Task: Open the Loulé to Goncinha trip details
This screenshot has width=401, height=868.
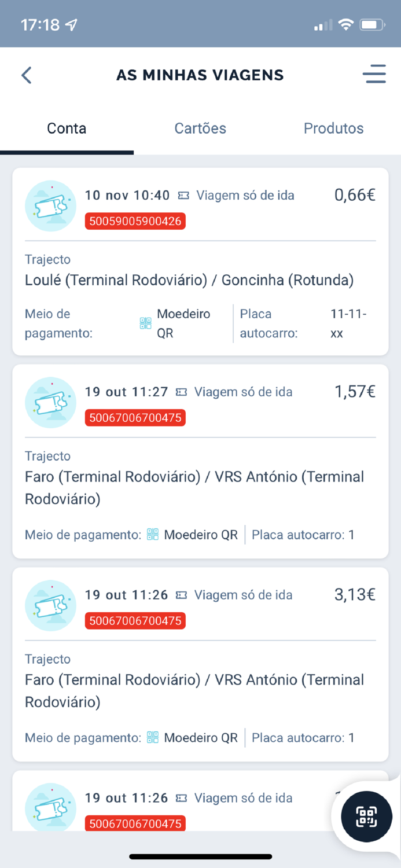Action: (200, 260)
